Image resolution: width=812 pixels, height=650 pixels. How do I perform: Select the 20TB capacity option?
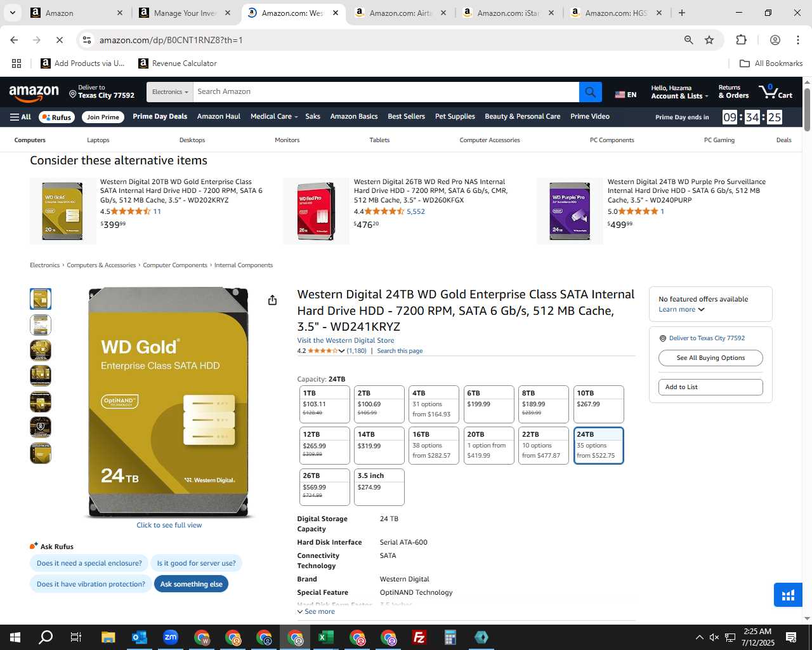[488, 445]
